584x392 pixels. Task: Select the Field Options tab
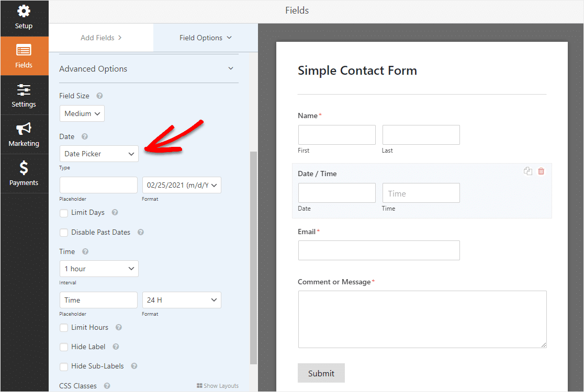coord(205,38)
